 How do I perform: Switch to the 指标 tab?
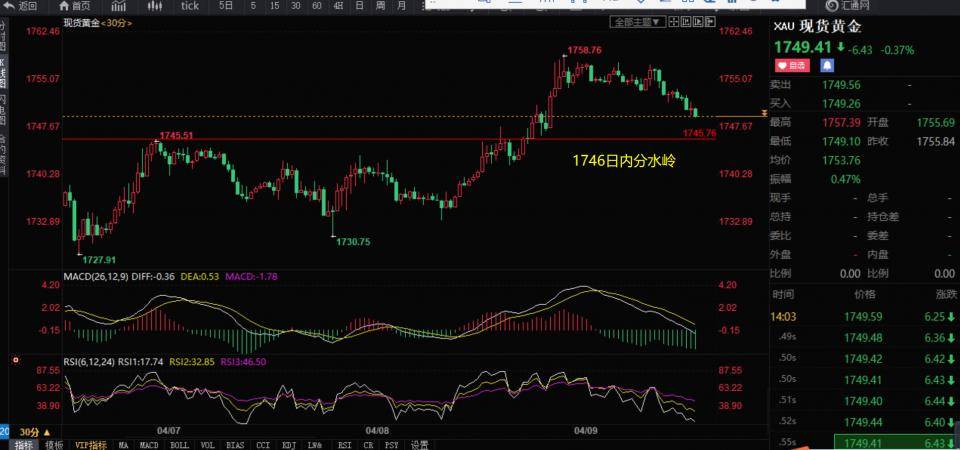23,444
